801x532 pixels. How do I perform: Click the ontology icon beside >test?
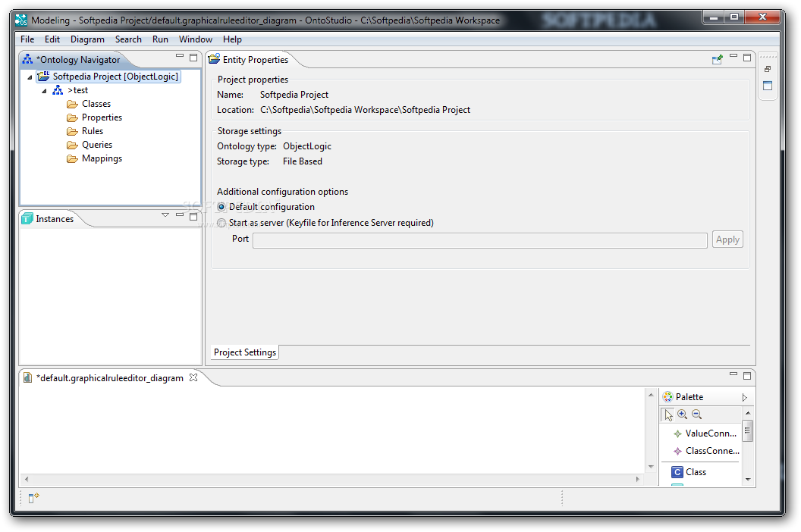[x=58, y=90]
